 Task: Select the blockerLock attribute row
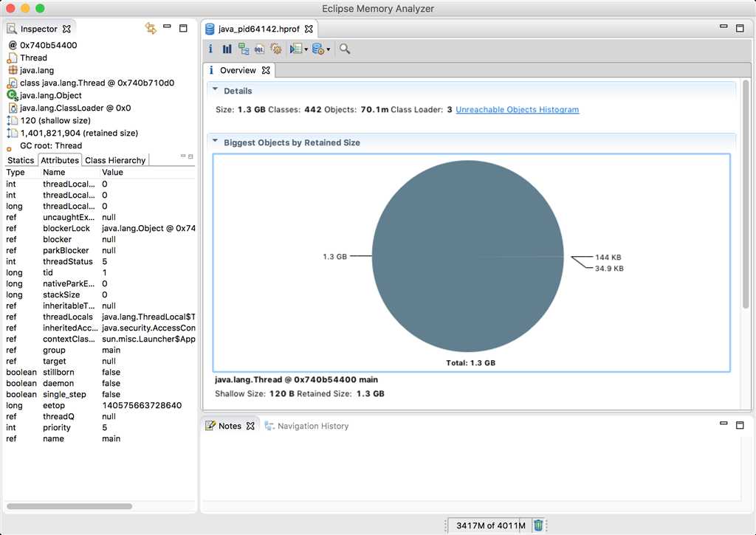pyautogui.click(x=100, y=228)
